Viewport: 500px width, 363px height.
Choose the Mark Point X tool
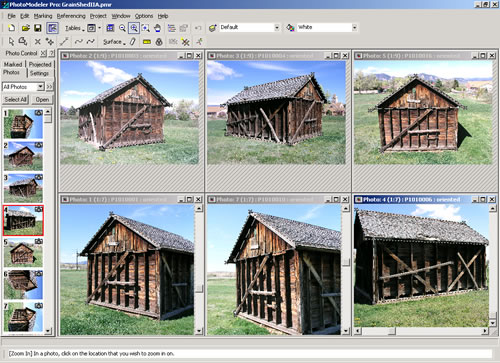coord(38,42)
